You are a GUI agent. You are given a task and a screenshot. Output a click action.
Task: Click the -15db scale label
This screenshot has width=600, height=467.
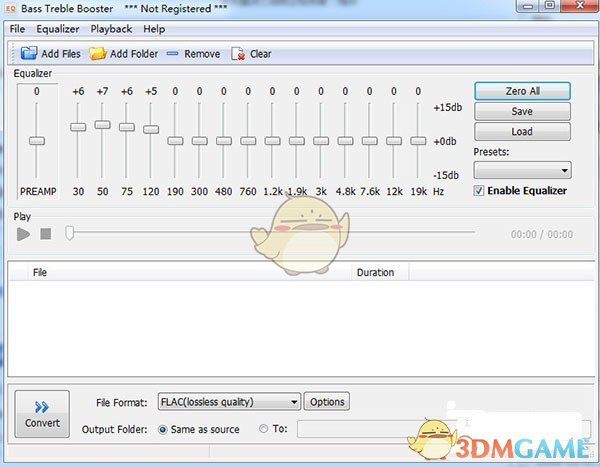coord(446,175)
